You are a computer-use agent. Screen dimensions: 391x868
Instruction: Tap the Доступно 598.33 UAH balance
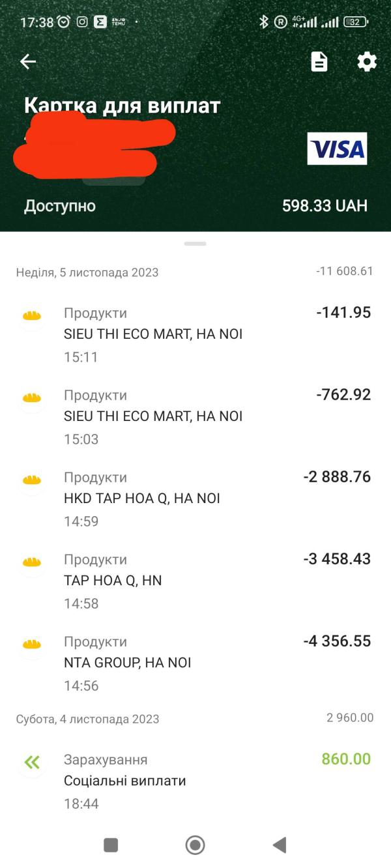[x=195, y=206]
